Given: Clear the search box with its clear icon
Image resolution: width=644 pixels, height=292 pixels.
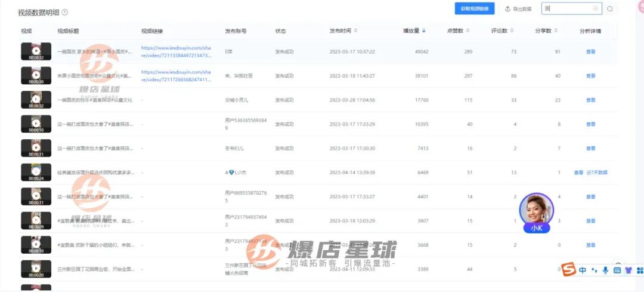Looking at the screenshot, I should pyautogui.click(x=595, y=8).
